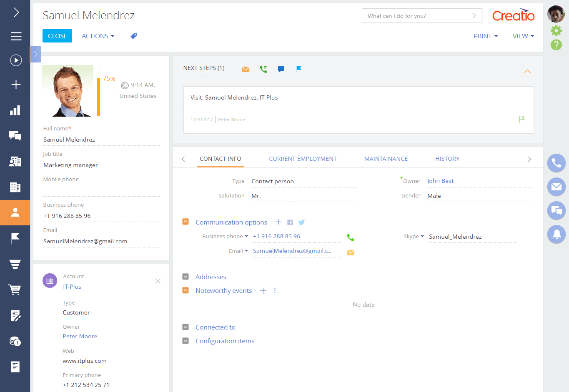Add email from Next Steps toolbar

pos(246,69)
